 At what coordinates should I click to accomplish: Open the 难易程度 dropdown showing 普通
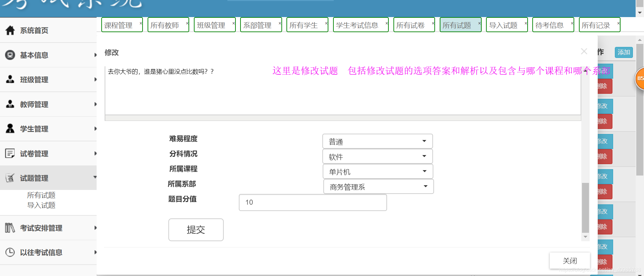click(x=378, y=141)
